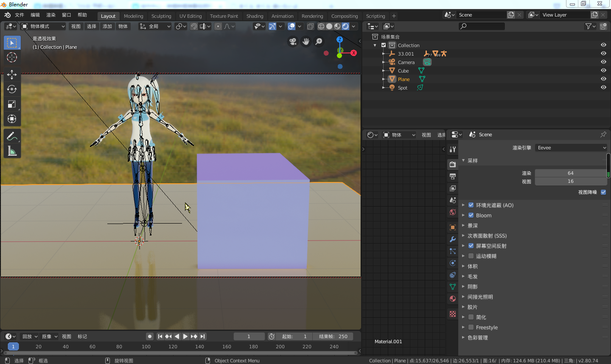Open the World properties tab
611x364 pixels.
[453, 212]
